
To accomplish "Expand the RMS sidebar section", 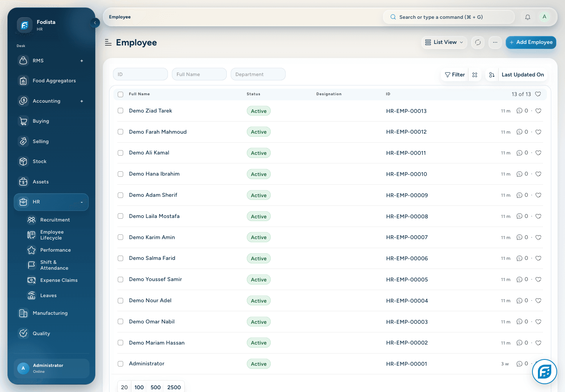I will click(82, 61).
